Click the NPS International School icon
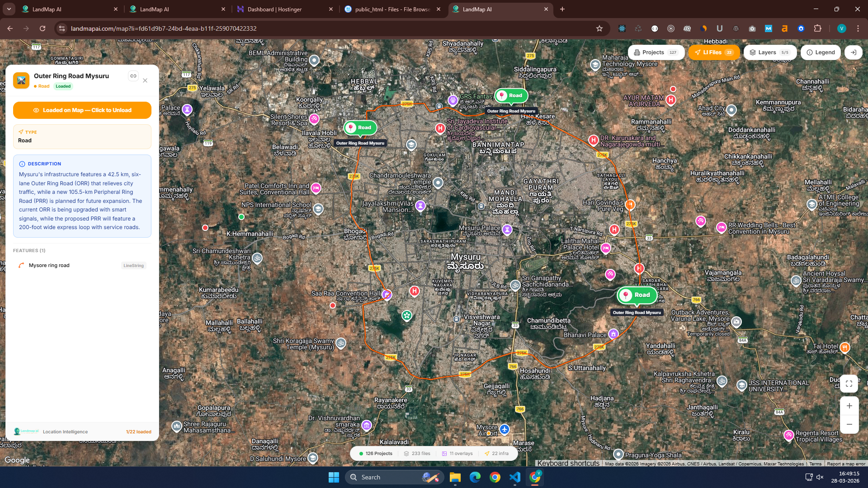The width and height of the screenshot is (868, 488). coord(318,209)
